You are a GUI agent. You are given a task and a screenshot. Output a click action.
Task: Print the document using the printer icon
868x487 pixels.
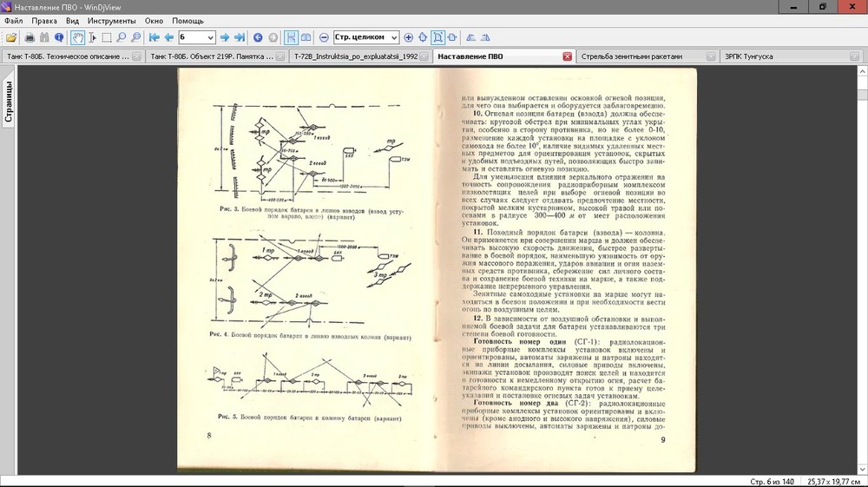tap(30, 37)
